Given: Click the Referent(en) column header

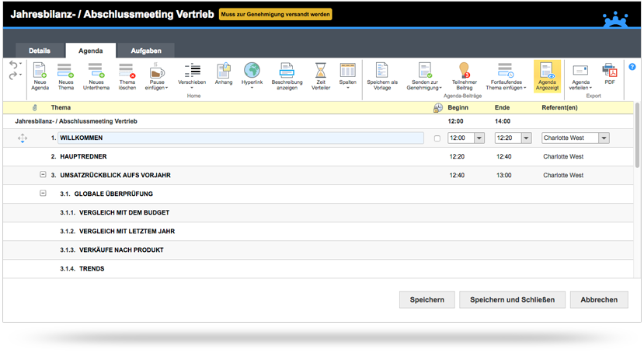Looking at the screenshot, I should 559,107.
